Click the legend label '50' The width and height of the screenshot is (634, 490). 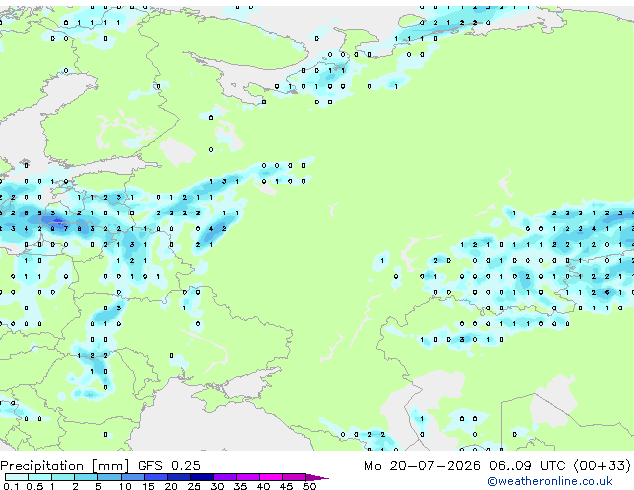point(309,486)
